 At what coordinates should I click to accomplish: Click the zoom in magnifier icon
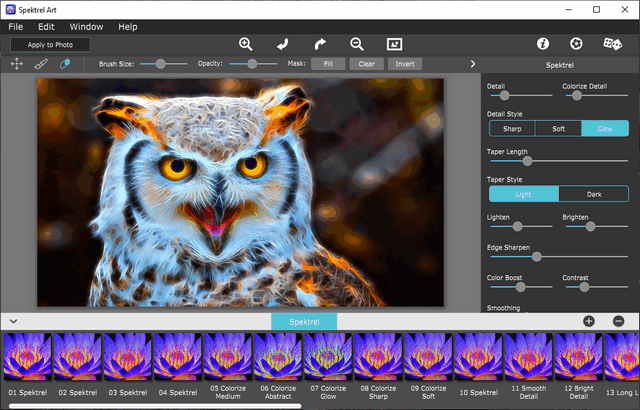[x=246, y=44]
